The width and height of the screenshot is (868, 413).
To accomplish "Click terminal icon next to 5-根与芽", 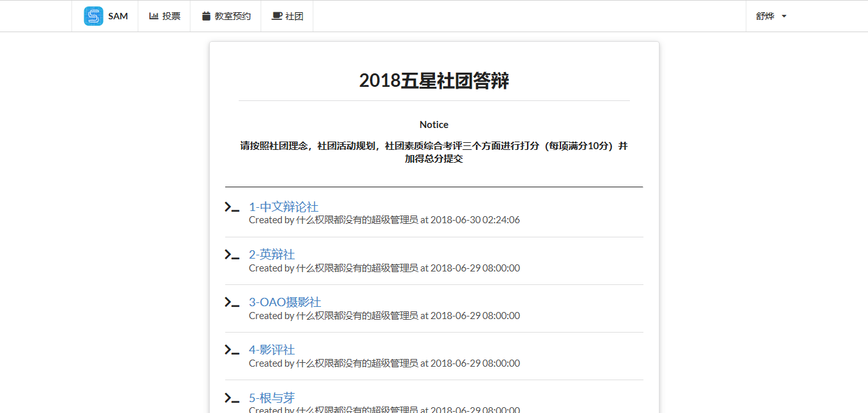I will pos(232,398).
